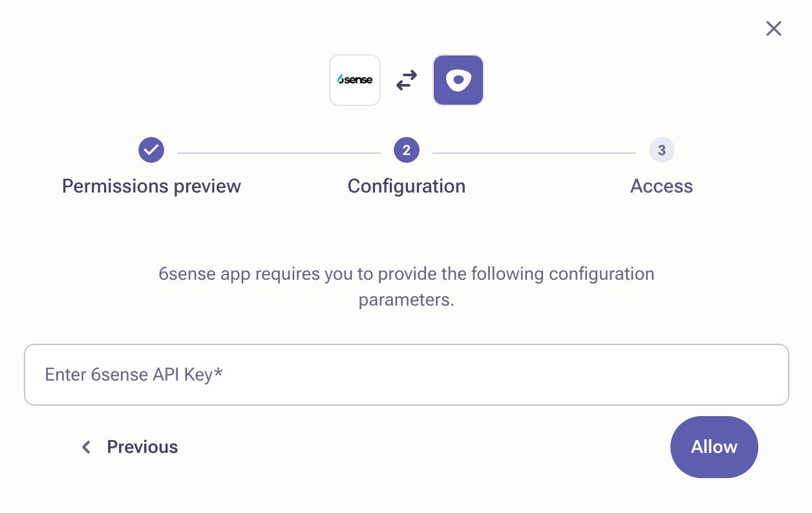
Task: Click the 6sense logo tile
Action: click(355, 80)
